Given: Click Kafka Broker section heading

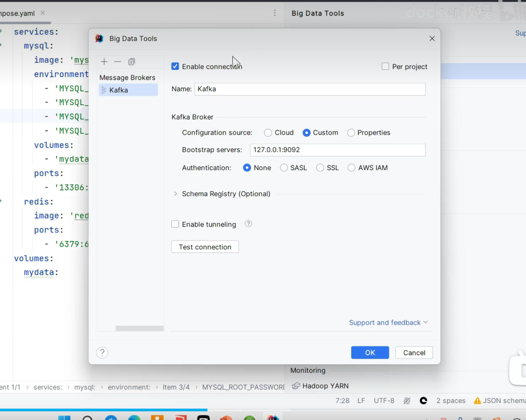Looking at the screenshot, I should coord(192,117).
